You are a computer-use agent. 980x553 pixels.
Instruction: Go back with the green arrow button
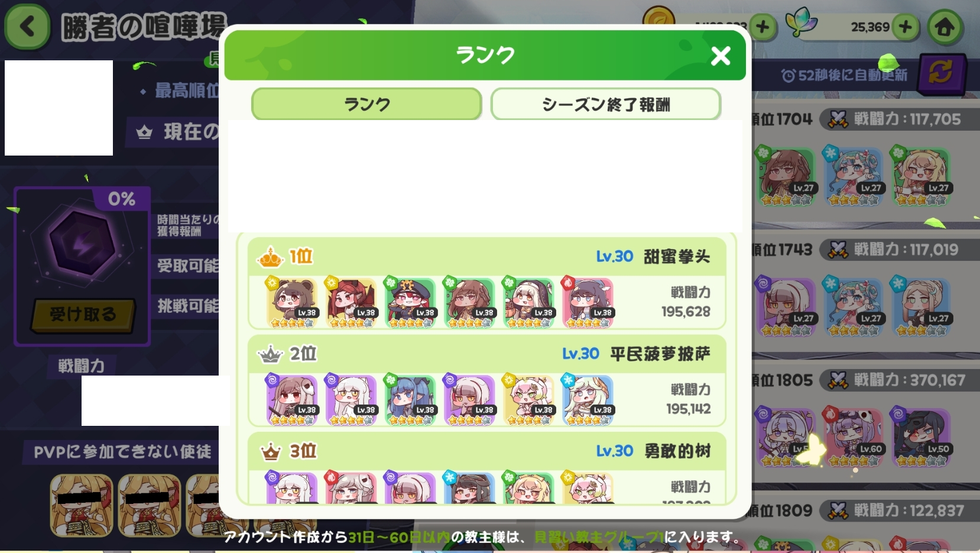tap(27, 27)
